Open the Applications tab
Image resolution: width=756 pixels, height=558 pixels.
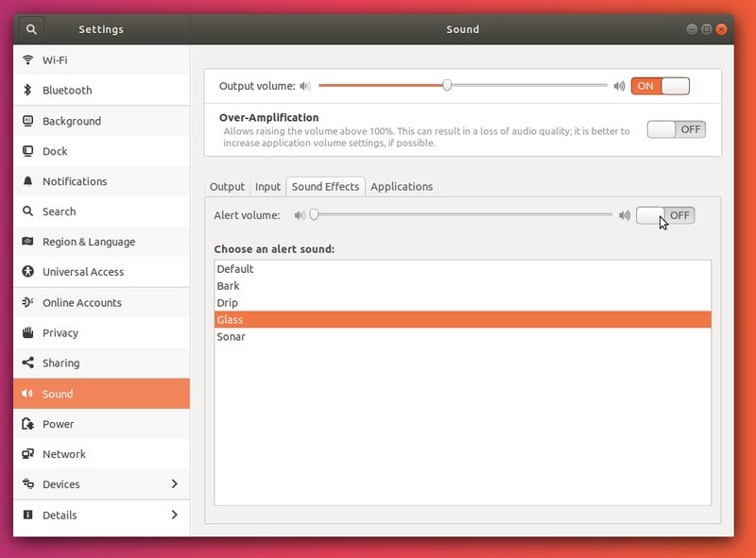[x=402, y=187]
